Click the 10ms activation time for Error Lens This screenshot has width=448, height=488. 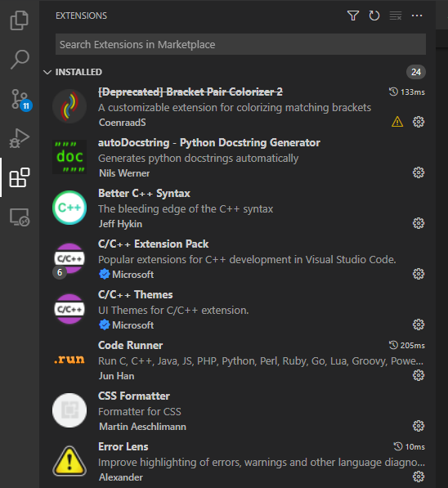pyautogui.click(x=410, y=447)
